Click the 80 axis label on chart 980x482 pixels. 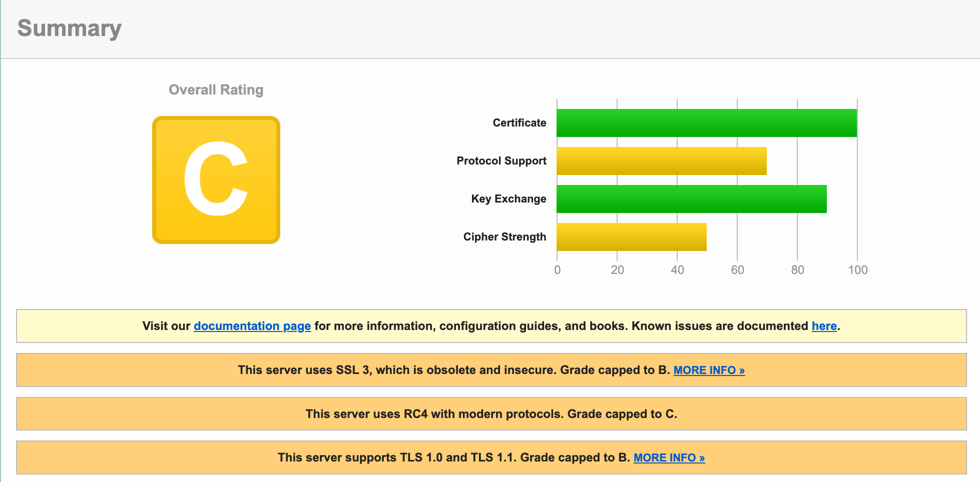coord(798,270)
